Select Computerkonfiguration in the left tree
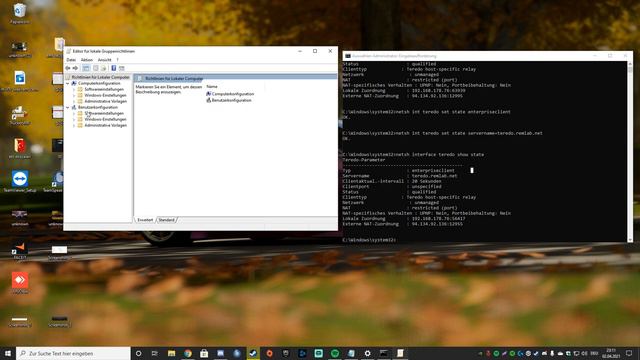 [99, 83]
